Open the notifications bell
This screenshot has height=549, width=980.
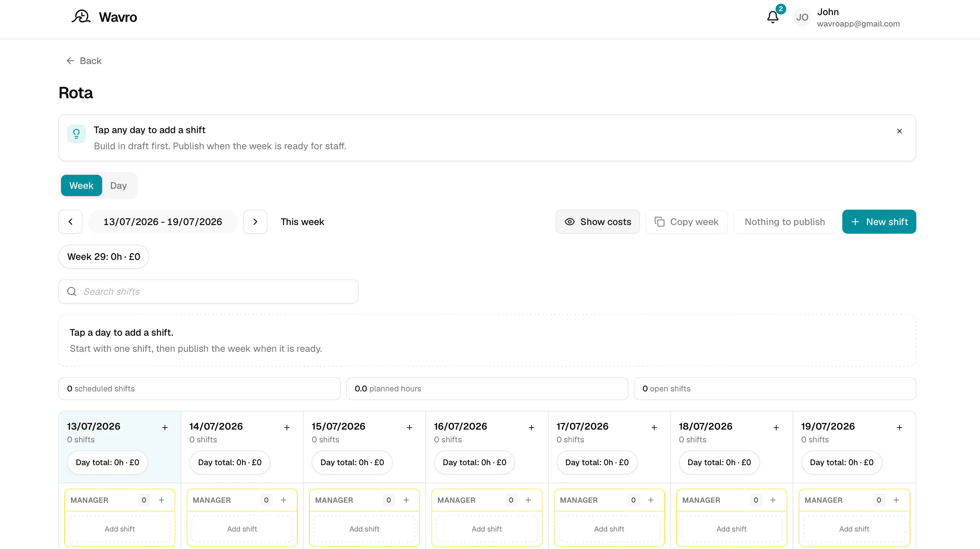tap(773, 17)
